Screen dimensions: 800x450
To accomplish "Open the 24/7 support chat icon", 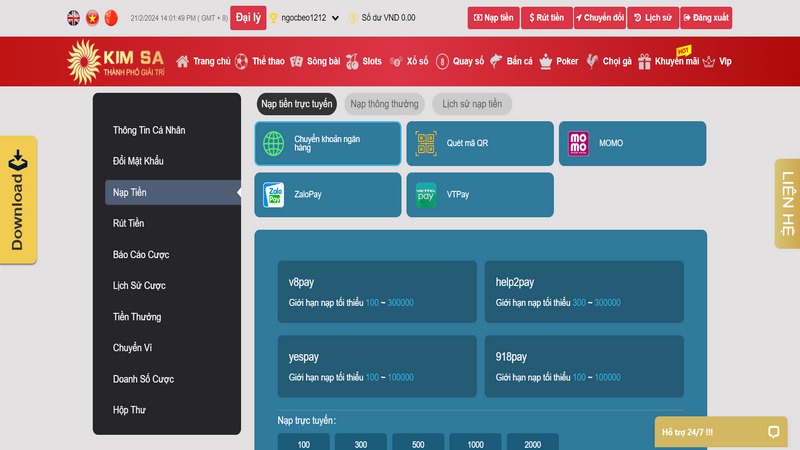I will pos(773,432).
